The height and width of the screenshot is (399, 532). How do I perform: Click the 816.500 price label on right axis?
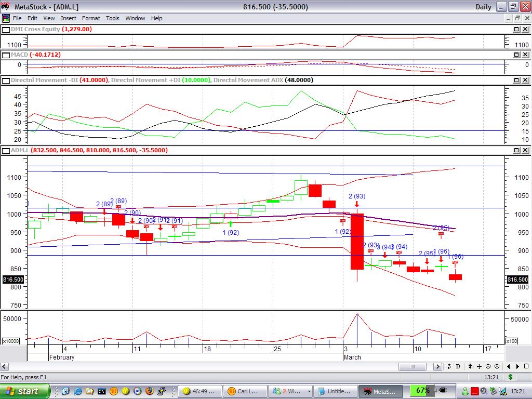pos(517,280)
